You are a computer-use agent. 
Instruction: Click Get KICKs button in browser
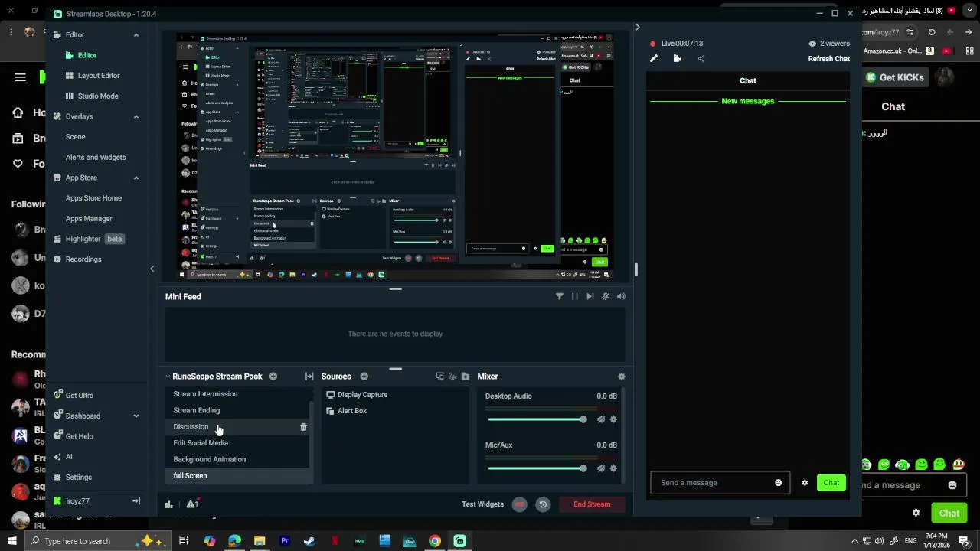click(894, 77)
